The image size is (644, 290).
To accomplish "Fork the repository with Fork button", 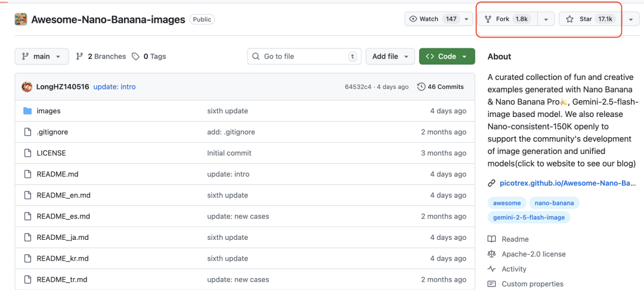I will point(507,19).
